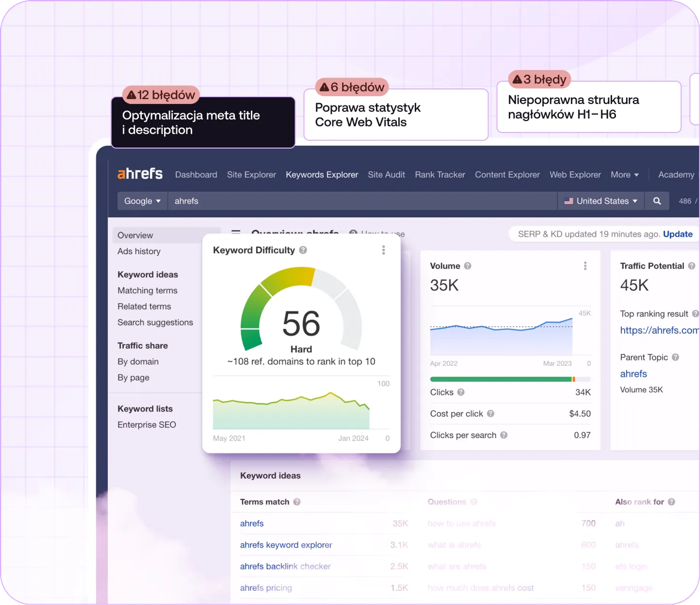
Task: Open the Google search engine dropdown
Action: click(x=142, y=201)
